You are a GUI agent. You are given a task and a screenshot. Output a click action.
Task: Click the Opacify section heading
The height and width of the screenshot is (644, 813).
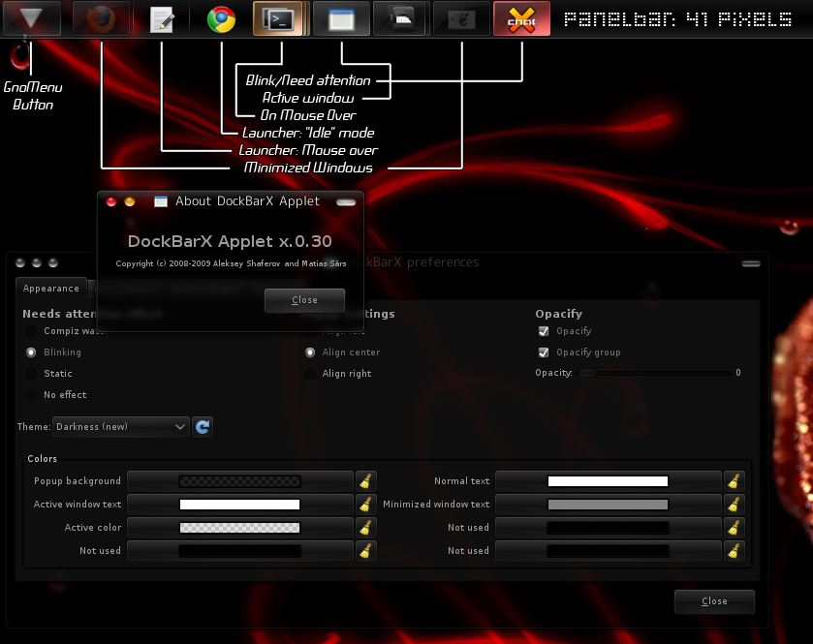(x=558, y=314)
